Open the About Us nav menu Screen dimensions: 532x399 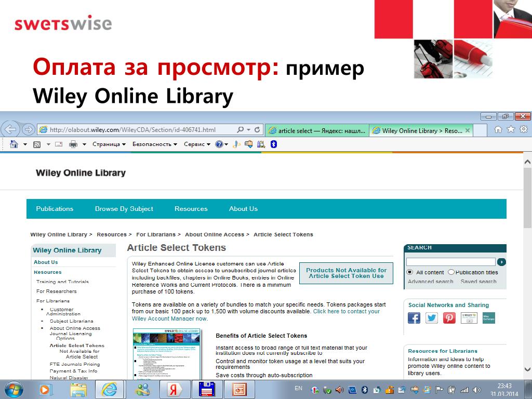(x=243, y=209)
